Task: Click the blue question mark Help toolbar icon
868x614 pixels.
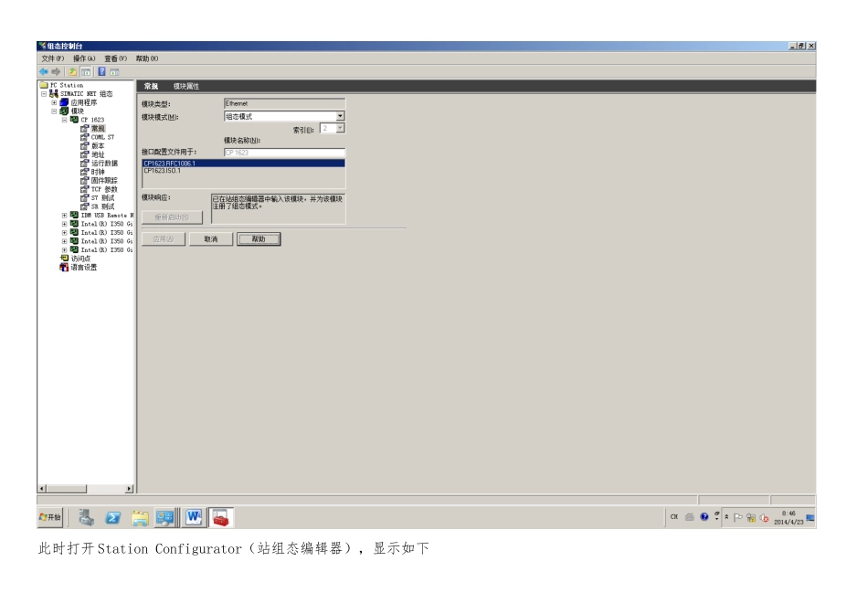Action: click(x=101, y=71)
